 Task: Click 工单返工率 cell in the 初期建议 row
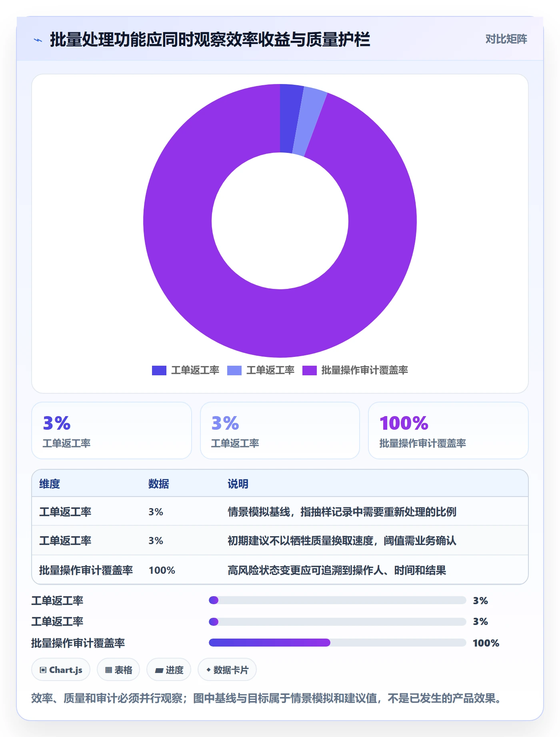pyautogui.click(x=65, y=541)
